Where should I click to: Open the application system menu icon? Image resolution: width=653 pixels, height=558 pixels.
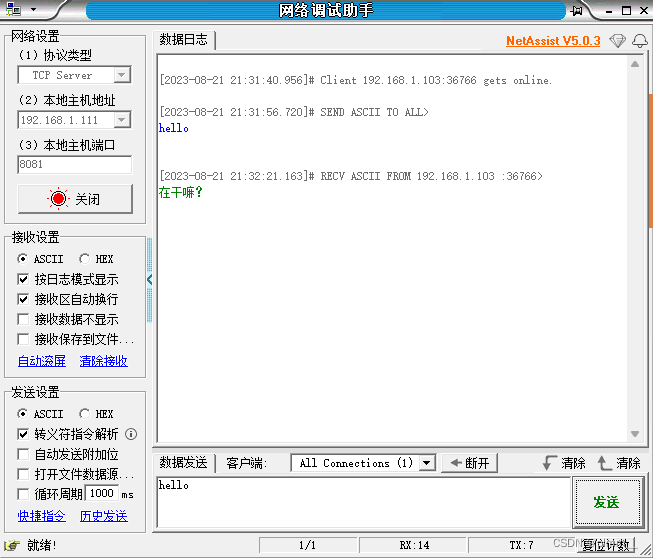tap(14, 9)
